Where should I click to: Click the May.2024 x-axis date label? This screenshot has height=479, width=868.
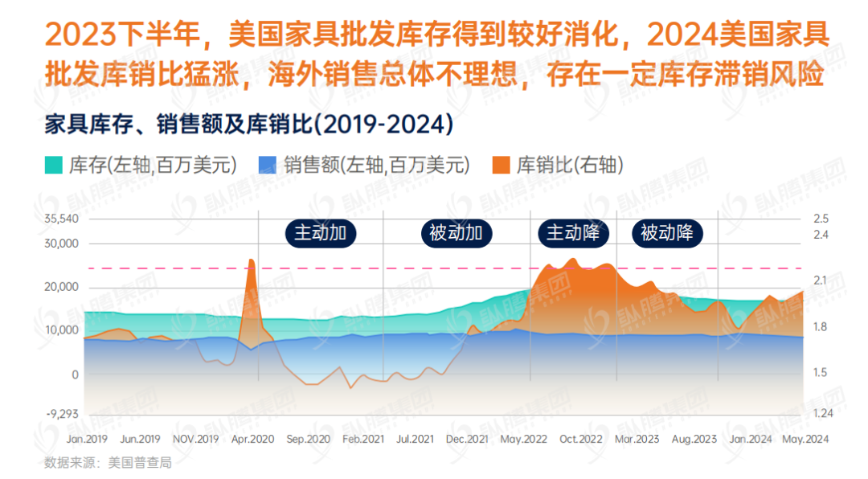tap(806, 440)
